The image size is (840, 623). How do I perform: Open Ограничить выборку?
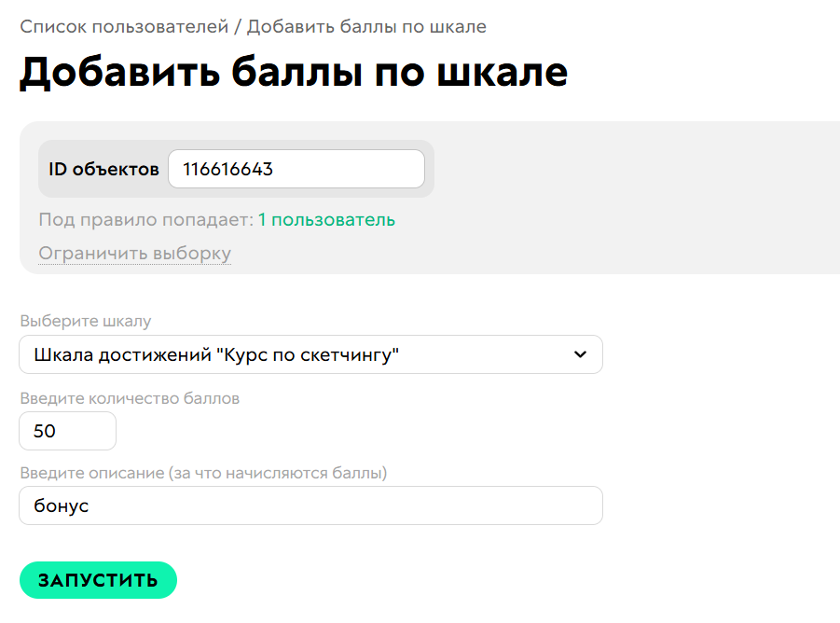coord(134,253)
